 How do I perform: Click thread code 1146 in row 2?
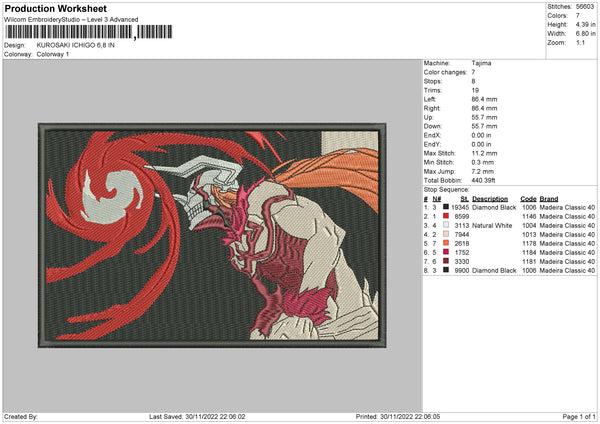point(529,217)
